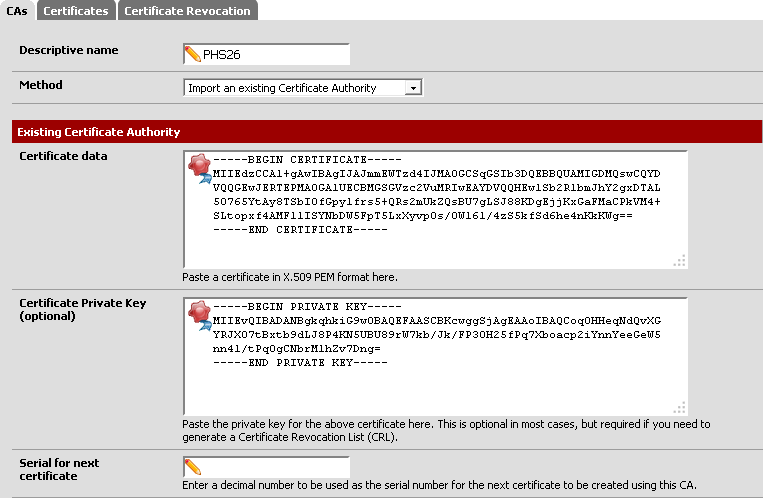This screenshot has height=498, width=763.
Task: Open the Certificates tab
Action: (x=77, y=10)
